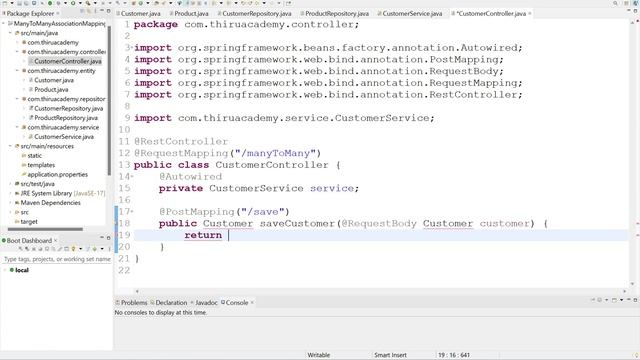Image resolution: width=640 pixels, height=360 pixels.
Task: Close the Console view tab
Action: click(252, 302)
